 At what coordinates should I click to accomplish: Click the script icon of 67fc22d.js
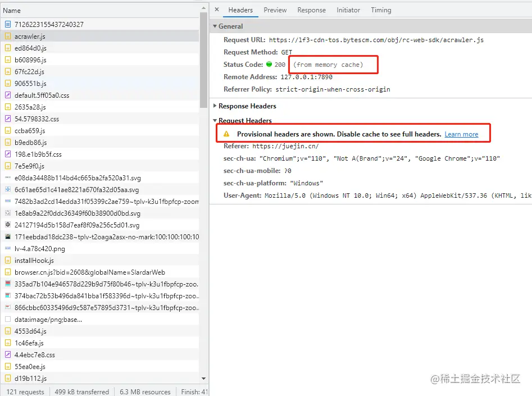click(8, 71)
